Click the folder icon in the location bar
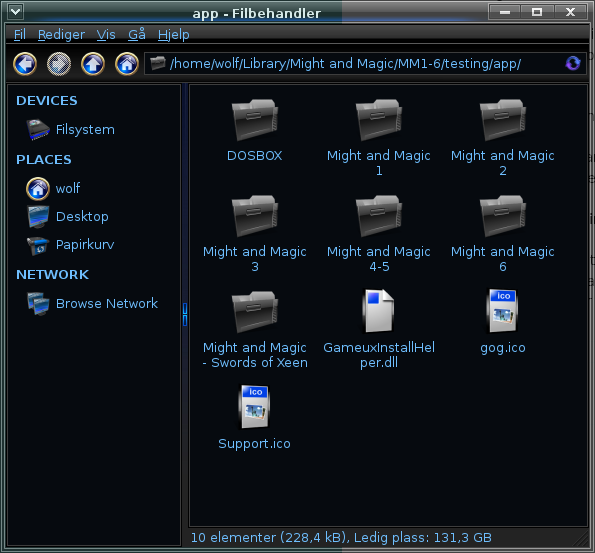The width and height of the screenshot is (595, 553). [158, 63]
